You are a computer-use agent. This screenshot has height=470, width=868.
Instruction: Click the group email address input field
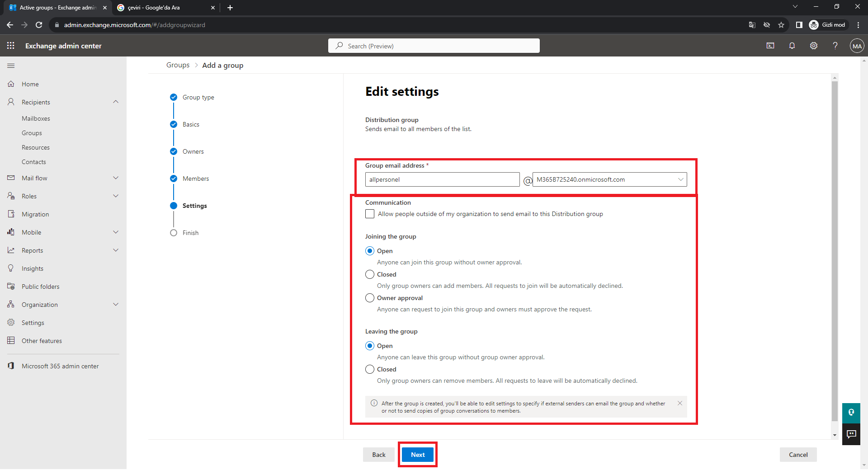[442, 179]
